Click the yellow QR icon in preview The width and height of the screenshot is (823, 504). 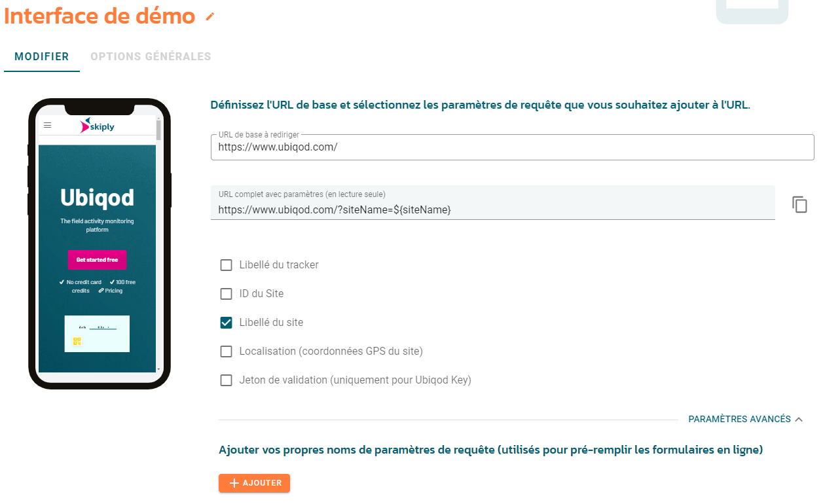(x=77, y=341)
